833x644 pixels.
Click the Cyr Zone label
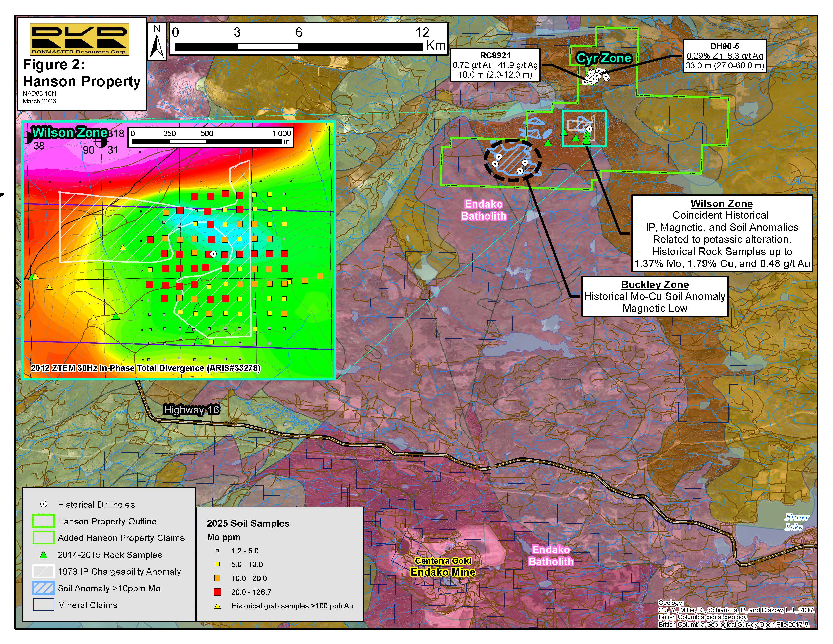(x=604, y=58)
